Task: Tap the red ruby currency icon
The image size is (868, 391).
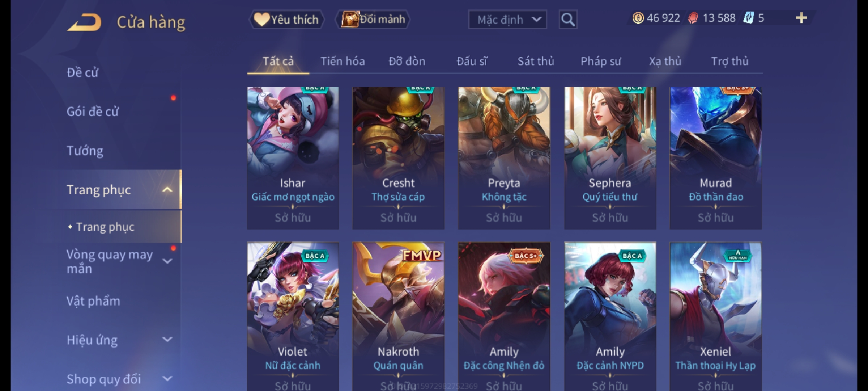Action: (693, 18)
